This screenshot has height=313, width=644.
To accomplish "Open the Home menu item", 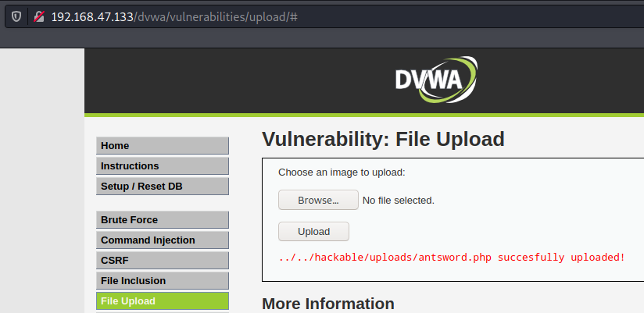I will tap(162, 146).
